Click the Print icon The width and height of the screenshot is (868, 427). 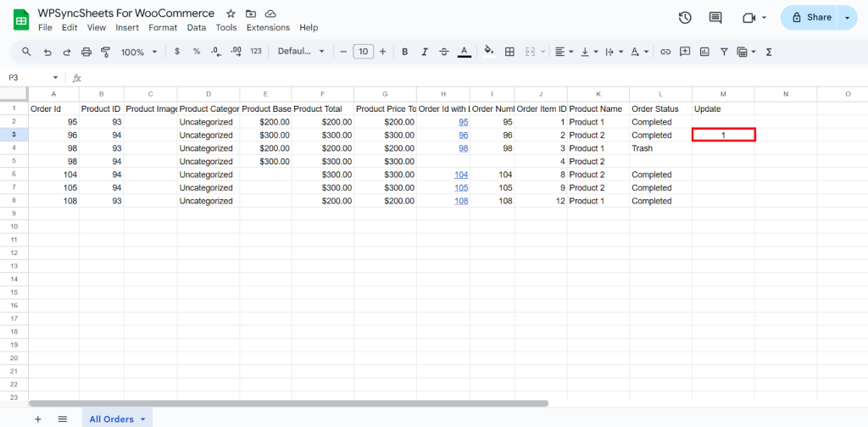tap(86, 52)
